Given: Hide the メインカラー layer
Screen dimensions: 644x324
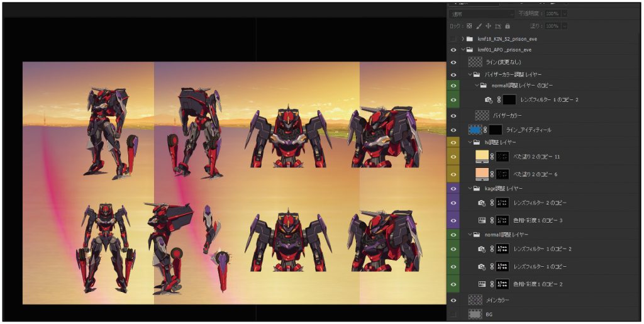Looking at the screenshot, I should click(453, 300).
